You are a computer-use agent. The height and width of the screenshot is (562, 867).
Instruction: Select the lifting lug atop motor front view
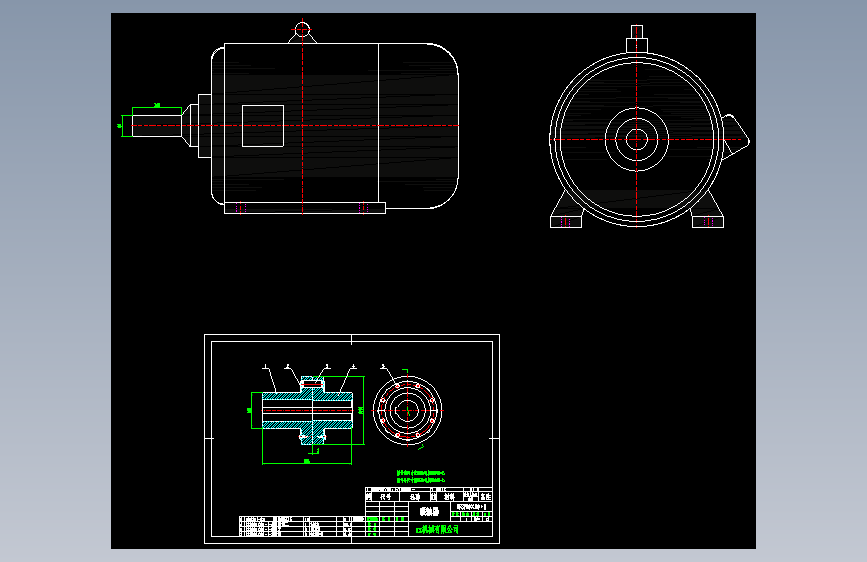[636, 39]
